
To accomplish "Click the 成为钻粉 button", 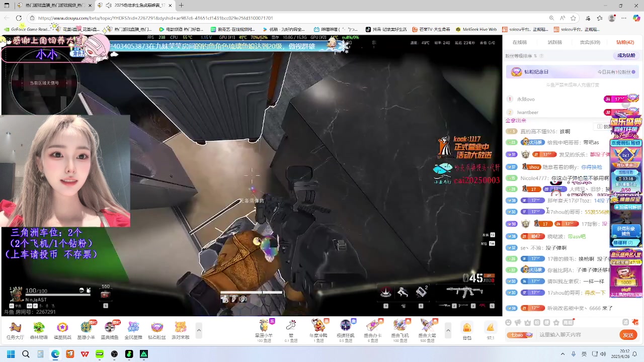I will click(x=626, y=55).
